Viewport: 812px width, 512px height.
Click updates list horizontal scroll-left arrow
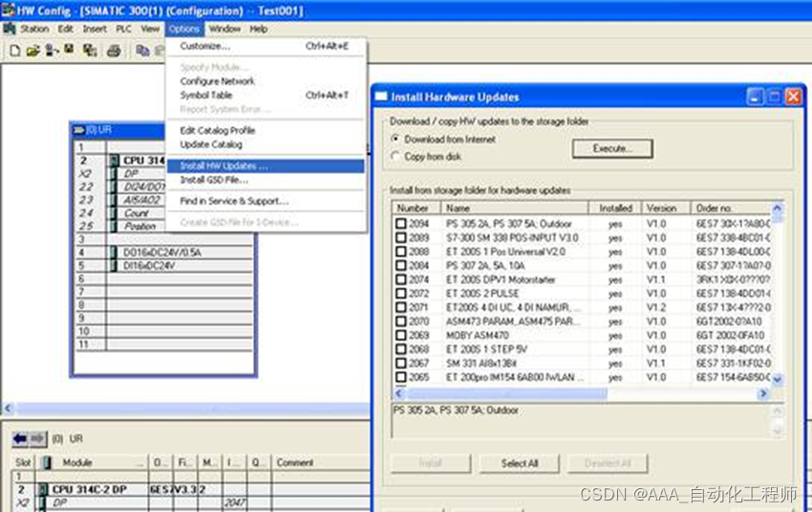tap(398, 394)
